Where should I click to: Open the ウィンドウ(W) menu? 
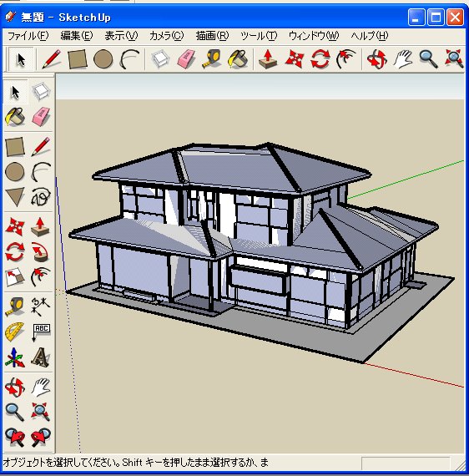tap(314, 36)
